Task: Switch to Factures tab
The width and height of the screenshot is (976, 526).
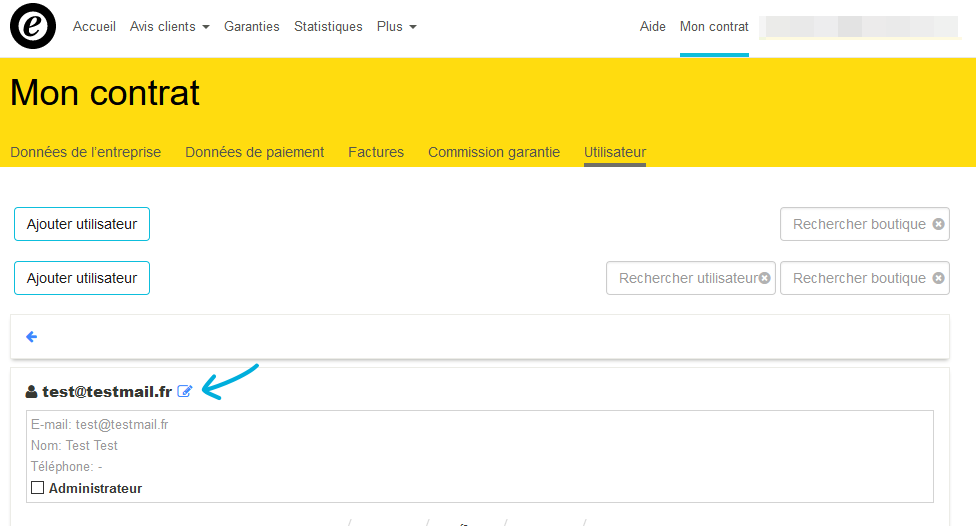Action: [x=376, y=153]
